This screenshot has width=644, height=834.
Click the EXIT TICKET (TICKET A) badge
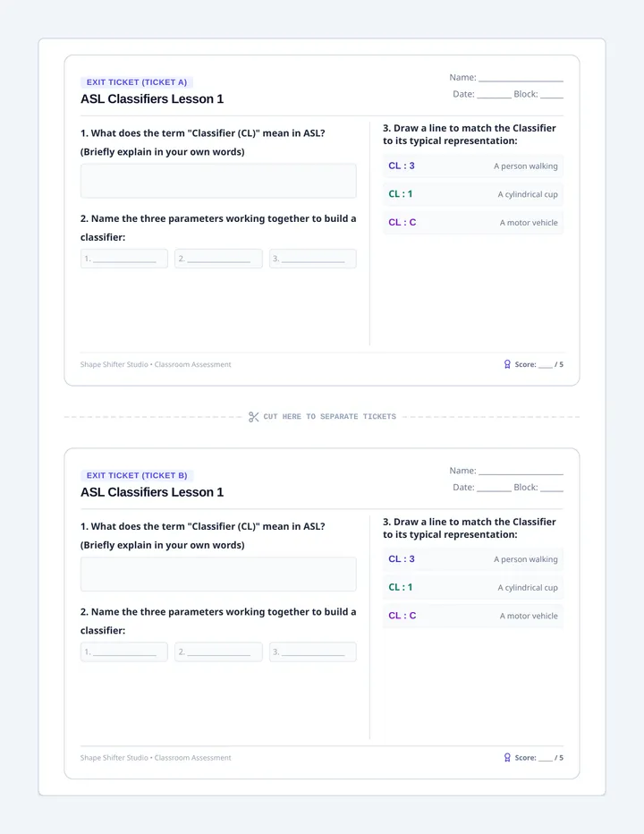(x=137, y=82)
